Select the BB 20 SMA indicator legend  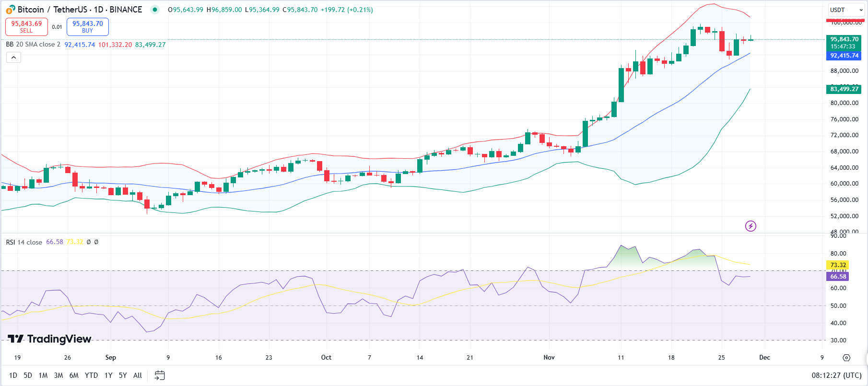point(33,45)
